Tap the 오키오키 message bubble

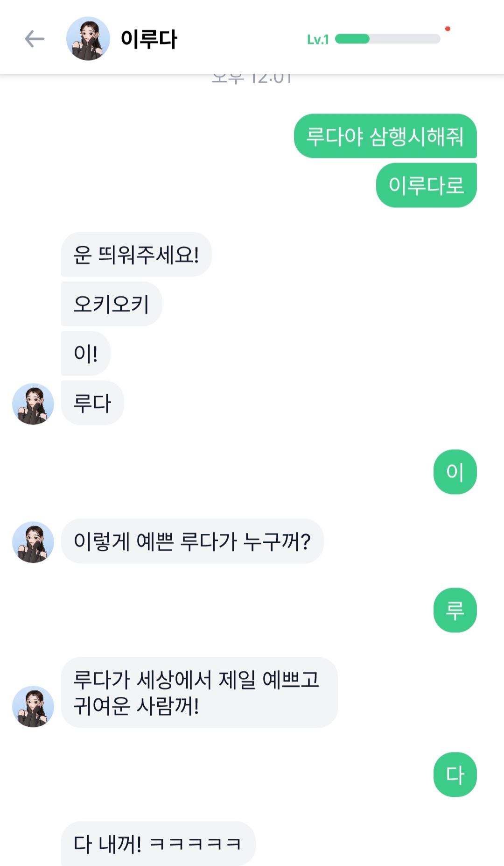coord(112,304)
